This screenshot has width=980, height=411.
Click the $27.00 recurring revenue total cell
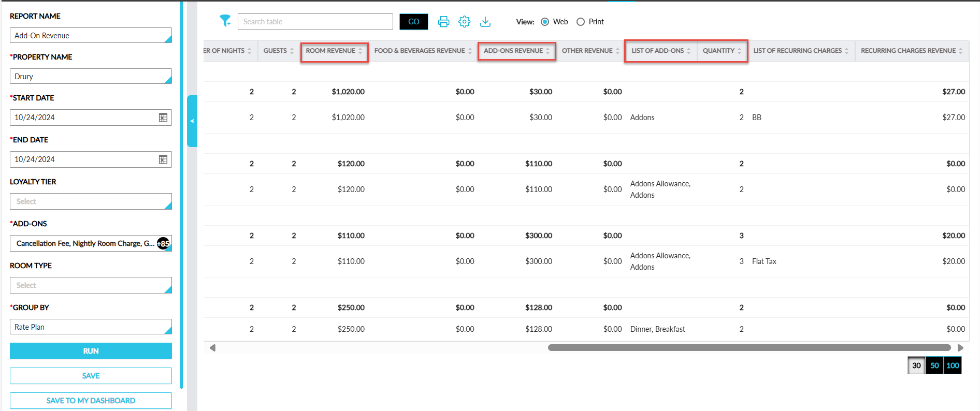point(954,92)
